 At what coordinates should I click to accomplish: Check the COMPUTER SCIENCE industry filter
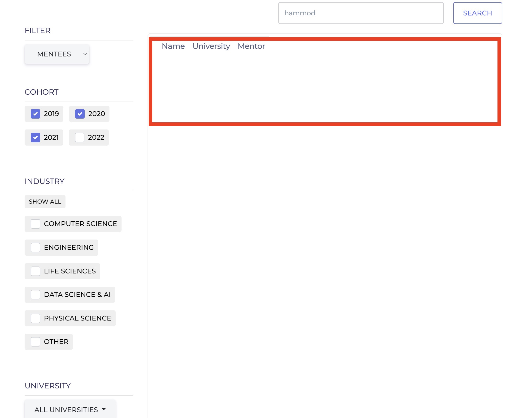click(36, 223)
